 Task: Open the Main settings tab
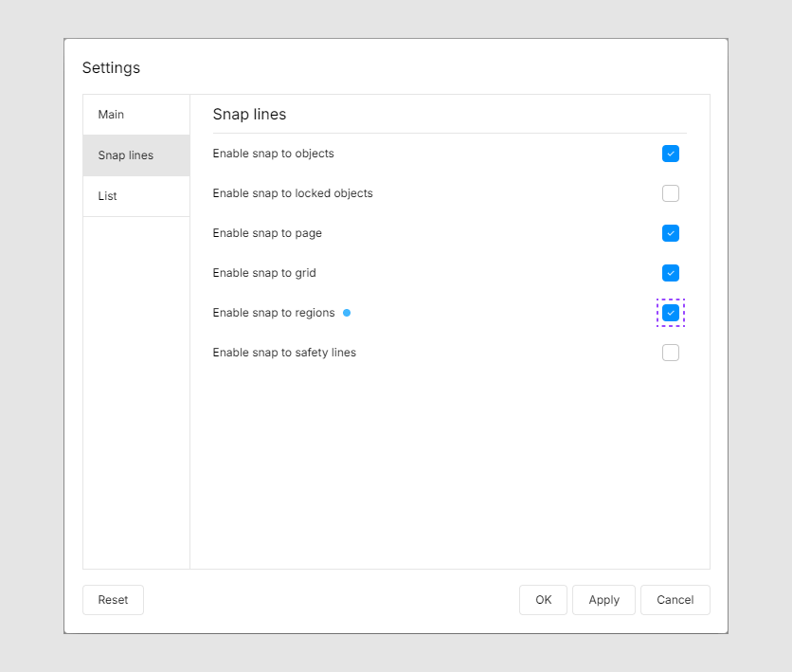[112, 115]
